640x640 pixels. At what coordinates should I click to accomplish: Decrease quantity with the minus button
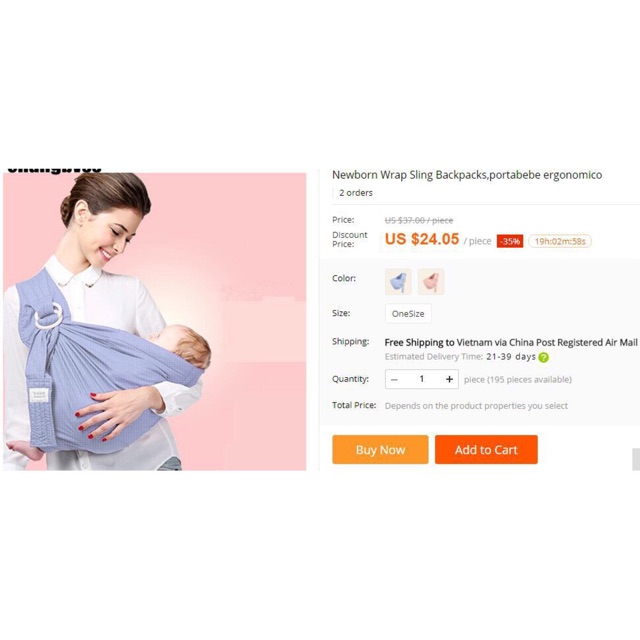(394, 379)
